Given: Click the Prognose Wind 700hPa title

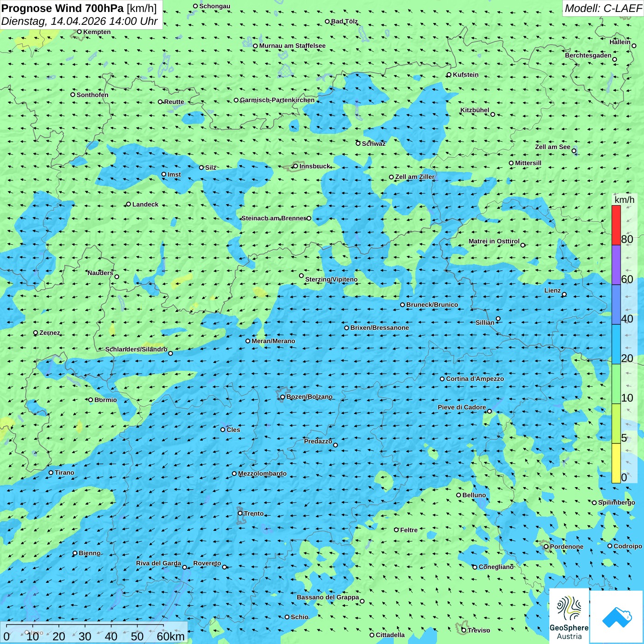Looking at the screenshot, I should (79, 8).
